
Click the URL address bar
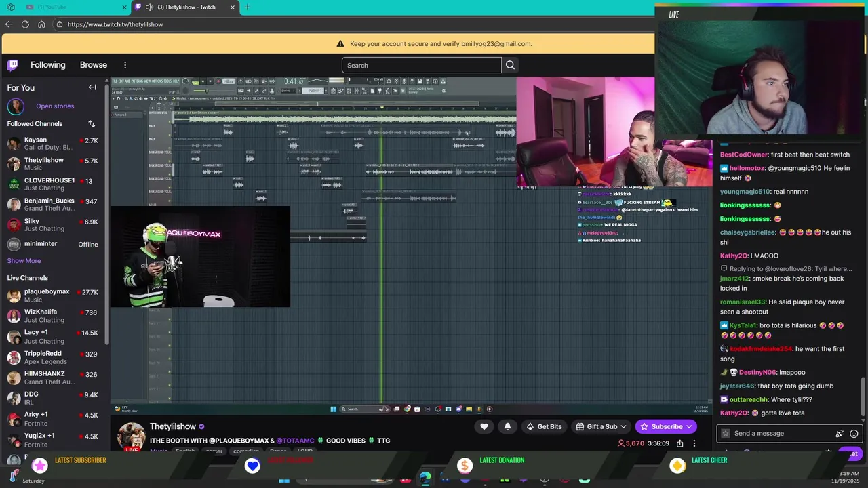[x=353, y=24]
